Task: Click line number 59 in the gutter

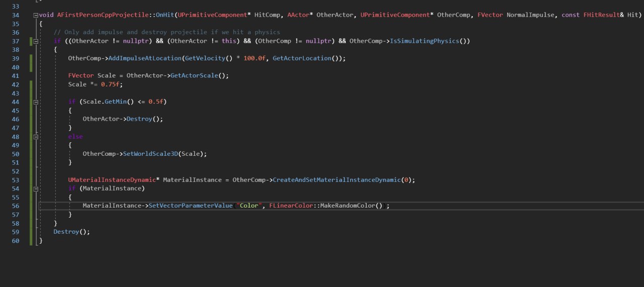Action: pos(15,232)
